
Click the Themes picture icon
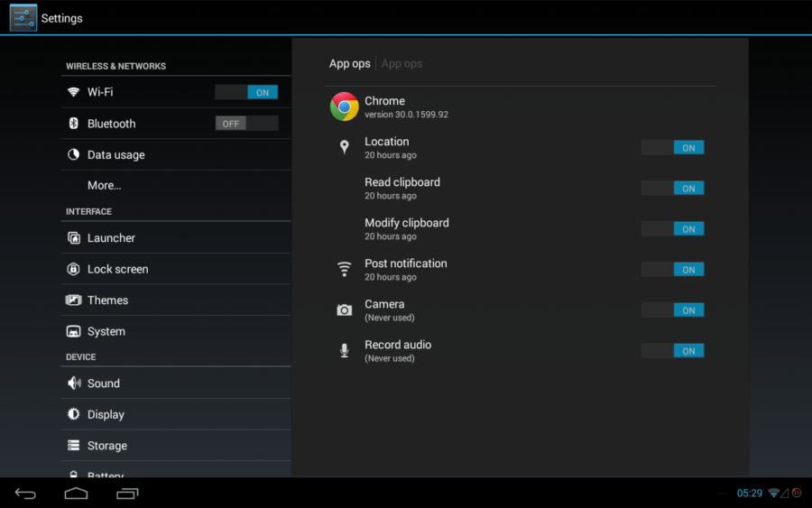(x=74, y=300)
